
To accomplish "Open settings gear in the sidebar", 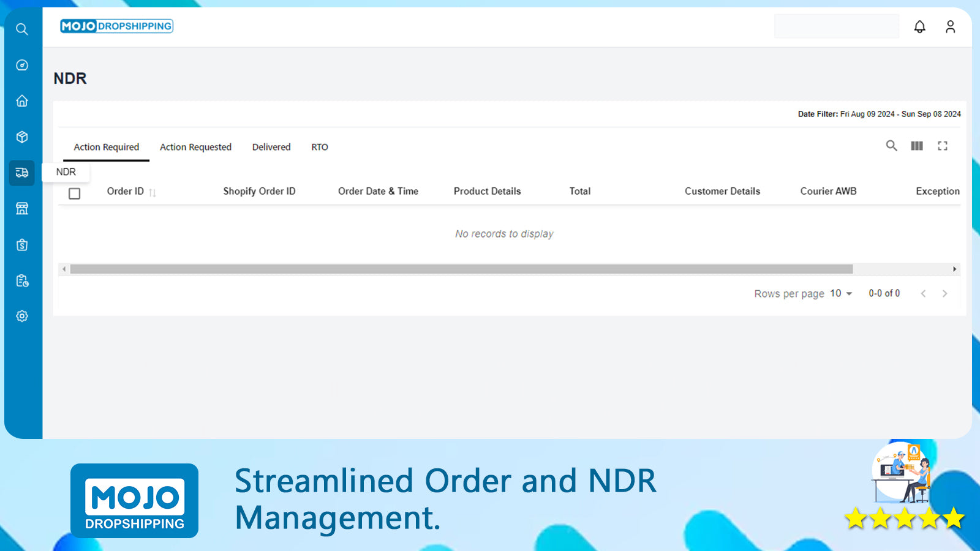I will tap(22, 316).
